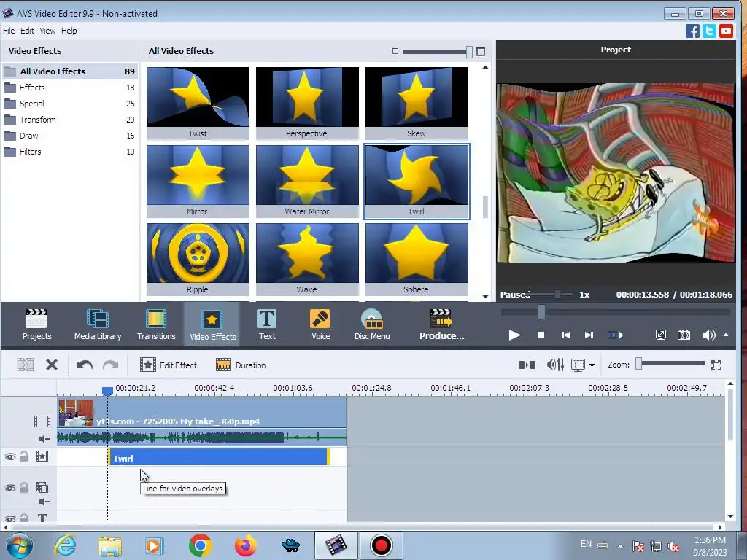This screenshot has height=560, width=747.
Task: Choose the Wave effect thumbnail
Action: 307,259
